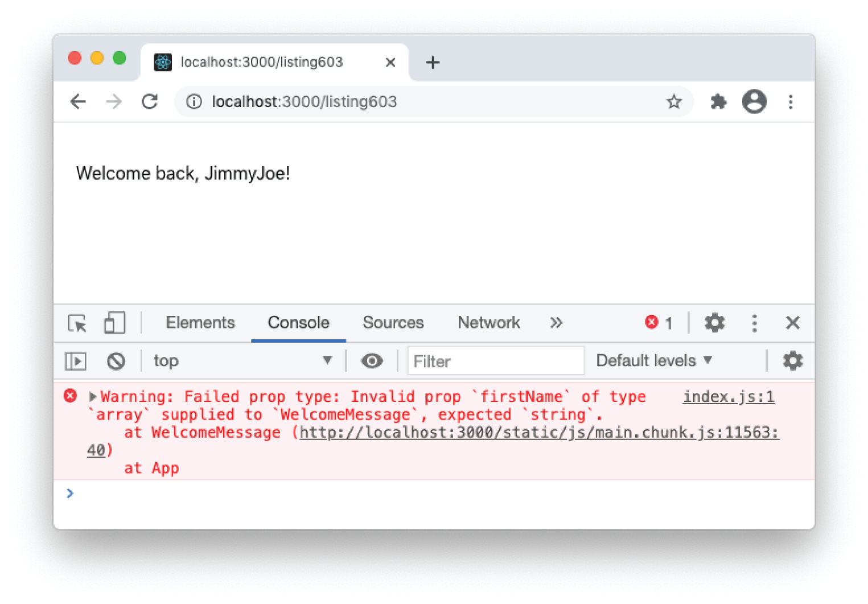Show the console sidebar icon
868x604 pixels.
click(x=76, y=360)
